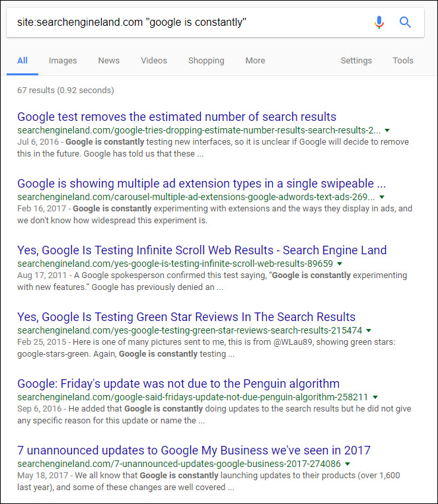This screenshot has height=504, width=438.
Task: Expand dropdown arrow beside penguin-algorithm URL
Action: [375, 398]
